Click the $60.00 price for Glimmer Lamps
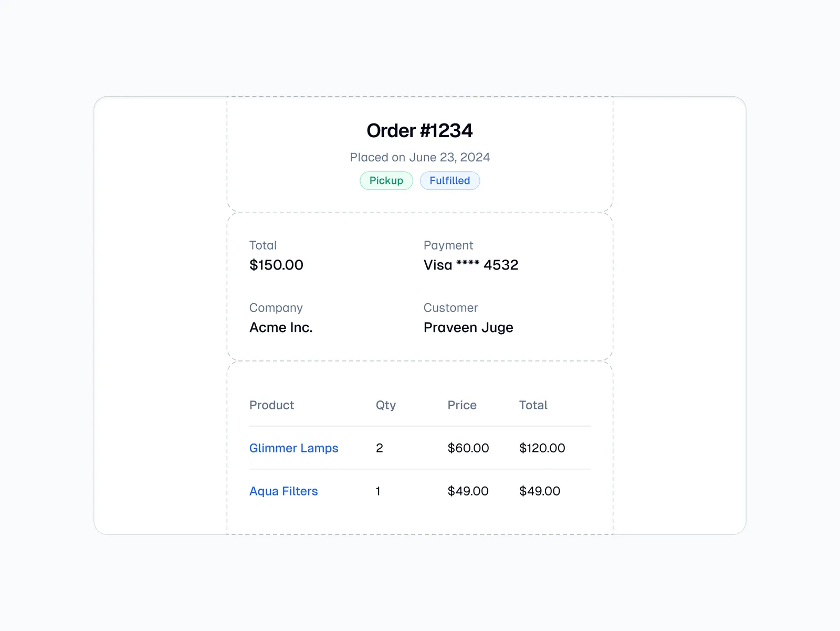Viewport: 840px width, 631px height. (x=468, y=448)
